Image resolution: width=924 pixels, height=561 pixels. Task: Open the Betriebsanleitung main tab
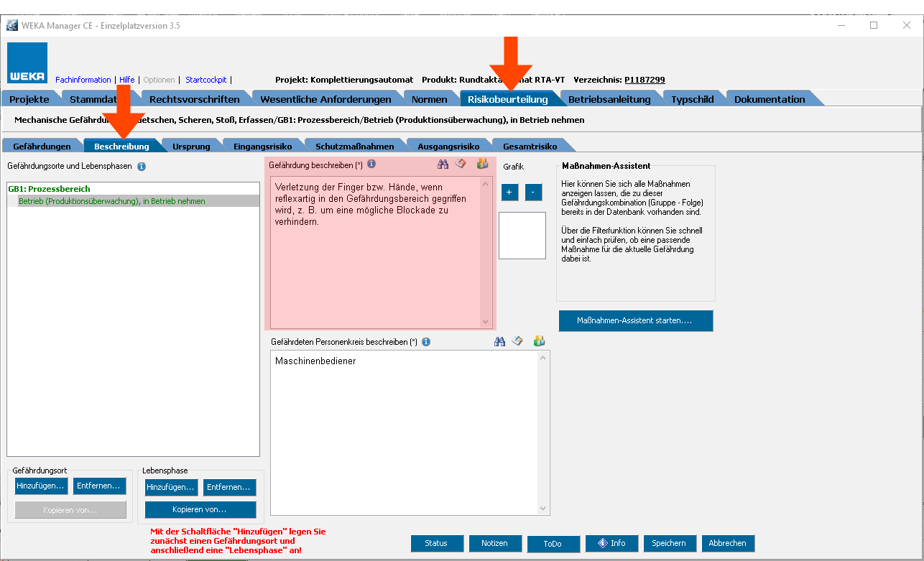click(609, 99)
